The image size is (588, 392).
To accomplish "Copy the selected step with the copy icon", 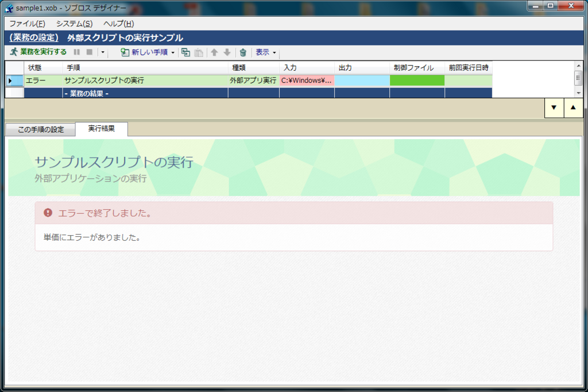I will click(185, 52).
